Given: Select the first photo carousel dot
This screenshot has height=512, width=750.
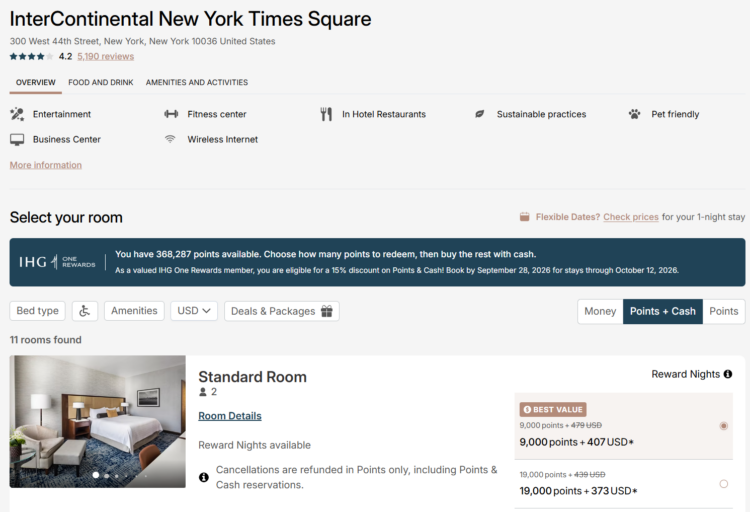Looking at the screenshot, I should click(96, 475).
